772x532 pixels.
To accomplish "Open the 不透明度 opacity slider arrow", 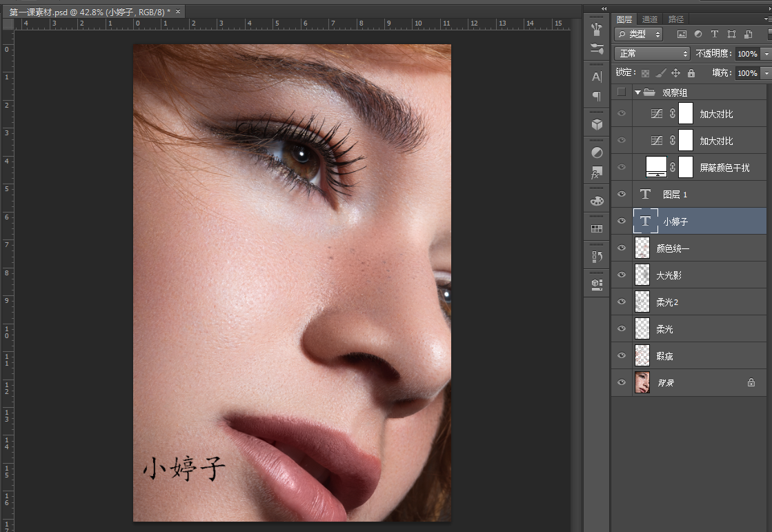I will [766, 53].
